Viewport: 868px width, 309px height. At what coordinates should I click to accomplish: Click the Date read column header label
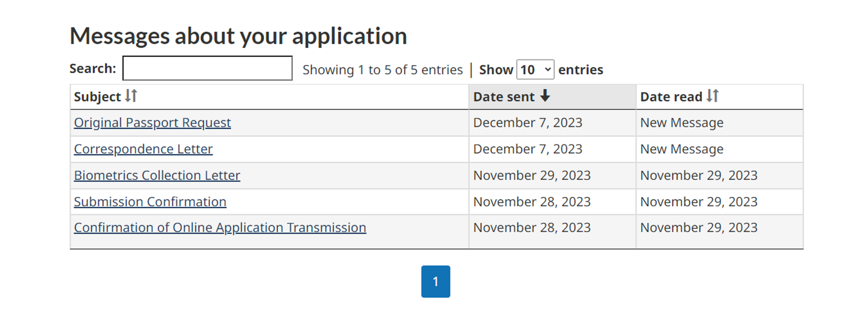coord(671,97)
